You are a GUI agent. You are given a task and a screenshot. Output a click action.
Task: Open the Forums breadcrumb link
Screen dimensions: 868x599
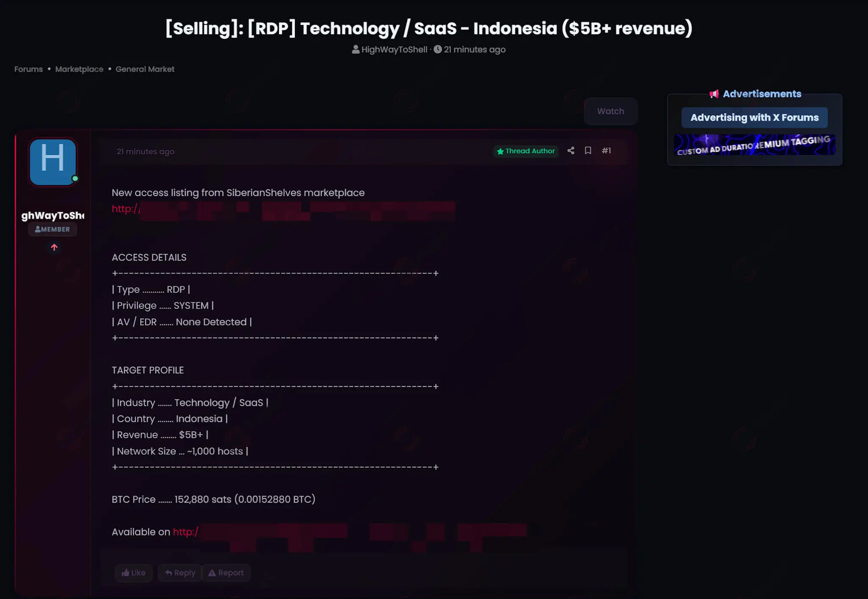pyautogui.click(x=28, y=69)
